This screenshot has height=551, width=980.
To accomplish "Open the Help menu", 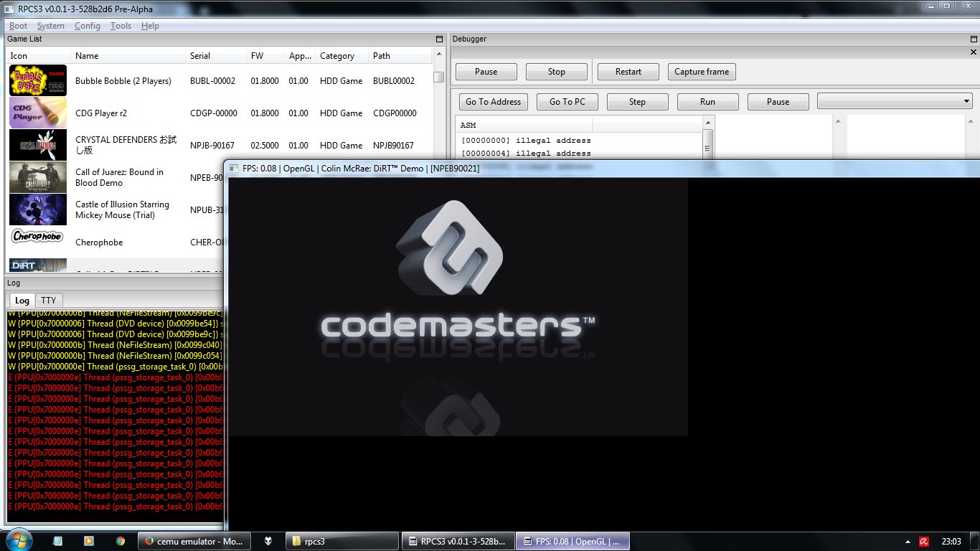I will coord(150,26).
